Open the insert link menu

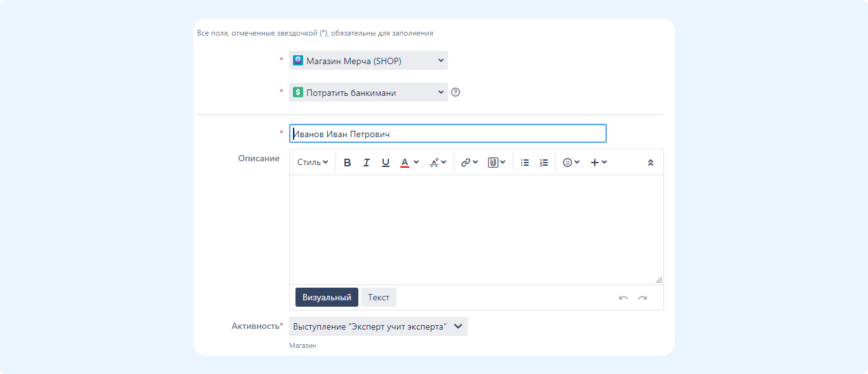(x=469, y=163)
